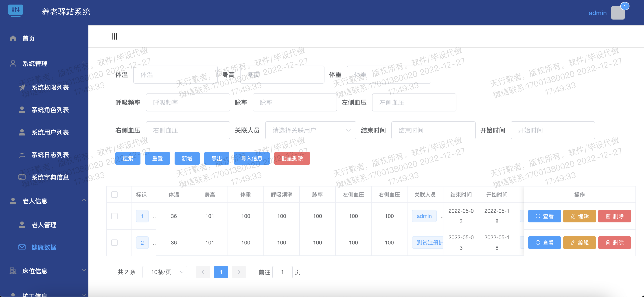Click the 系统字典信息 card icon
Viewport: 644px width, 297px height.
(22, 177)
